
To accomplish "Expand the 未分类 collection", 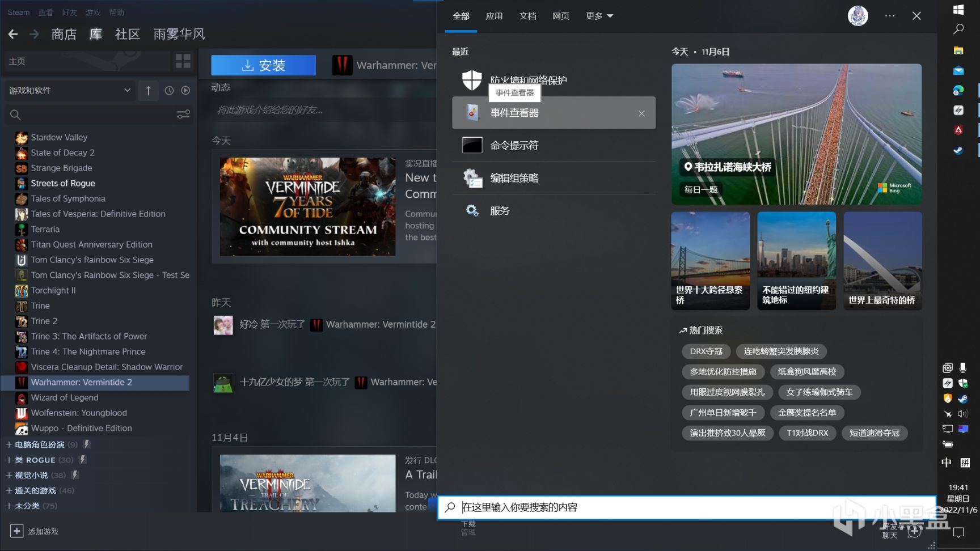I will (31, 506).
